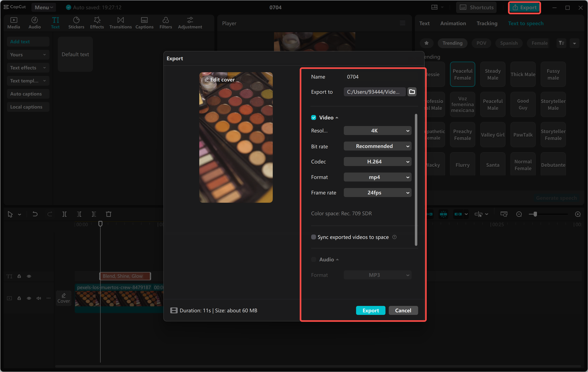Open the Stickers panel
The height and width of the screenshot is (372, 588).
76,23
